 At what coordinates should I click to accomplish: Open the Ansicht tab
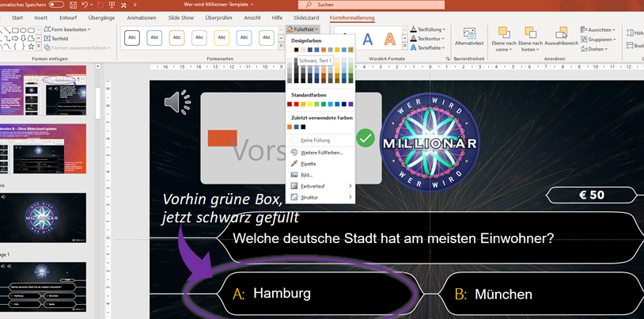[252, 17]
